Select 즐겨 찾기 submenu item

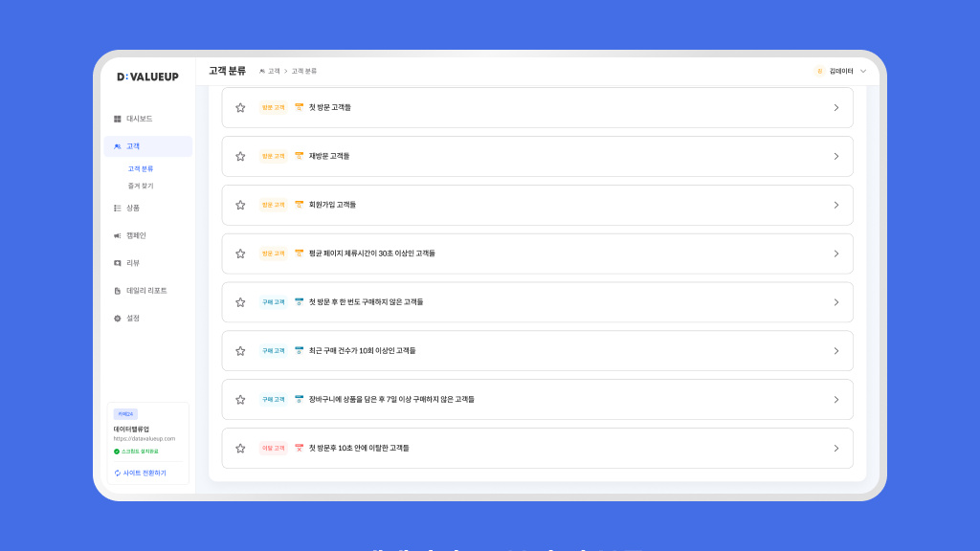141,186
